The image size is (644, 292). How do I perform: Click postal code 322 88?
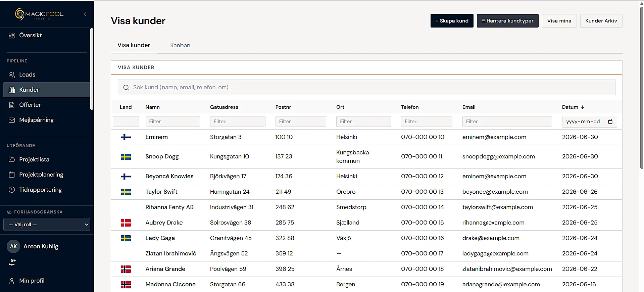285,238
